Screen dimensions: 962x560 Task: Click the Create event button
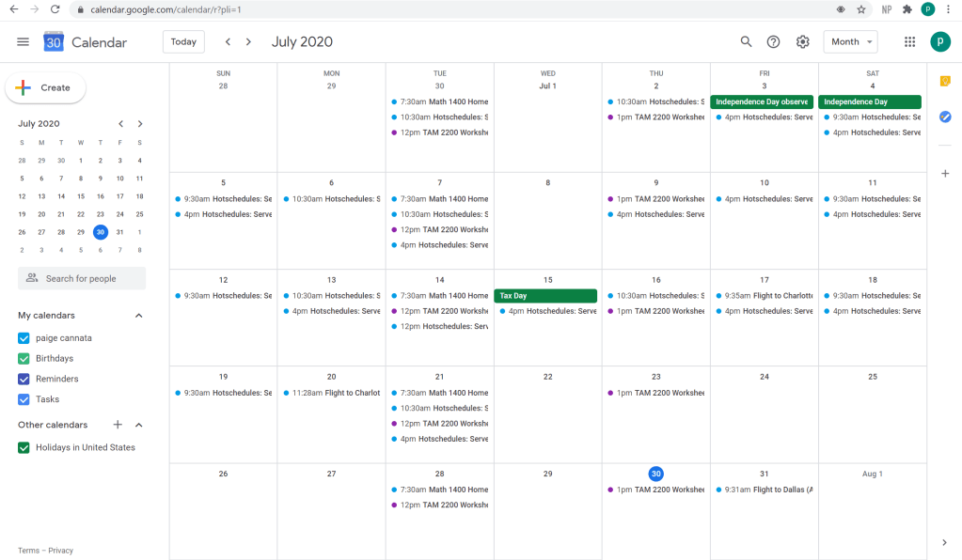coord(46,87)
